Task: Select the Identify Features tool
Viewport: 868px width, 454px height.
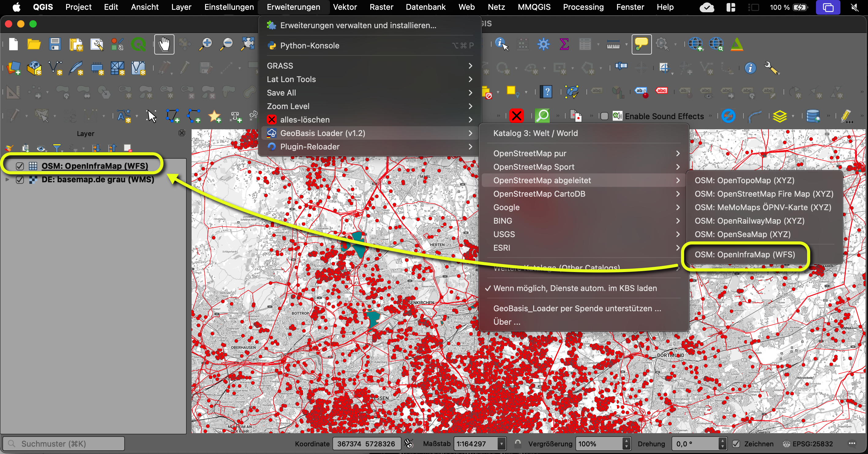Action: [502, 44]
